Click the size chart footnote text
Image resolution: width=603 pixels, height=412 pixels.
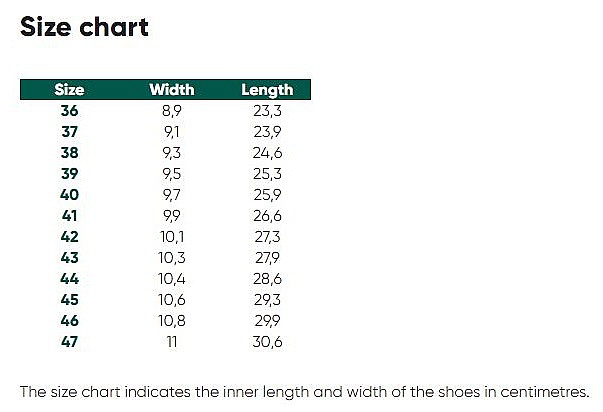[x=304, y=390]
